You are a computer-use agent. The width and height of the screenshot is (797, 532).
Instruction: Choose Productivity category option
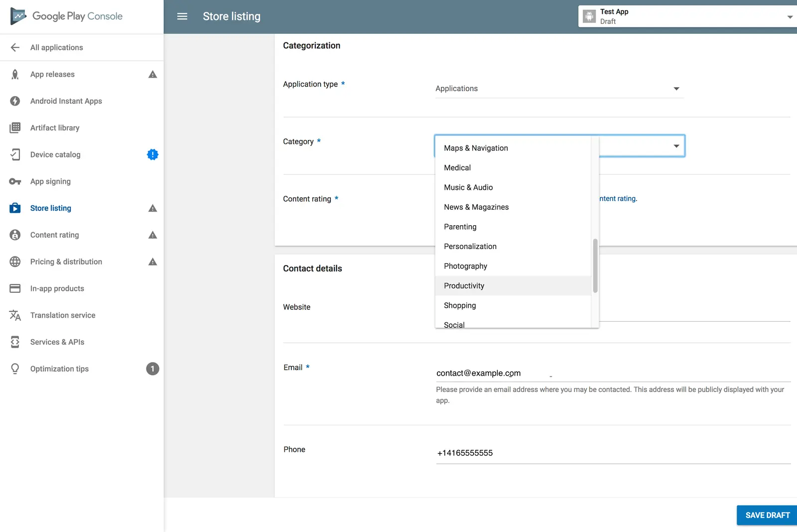[513, 286]
